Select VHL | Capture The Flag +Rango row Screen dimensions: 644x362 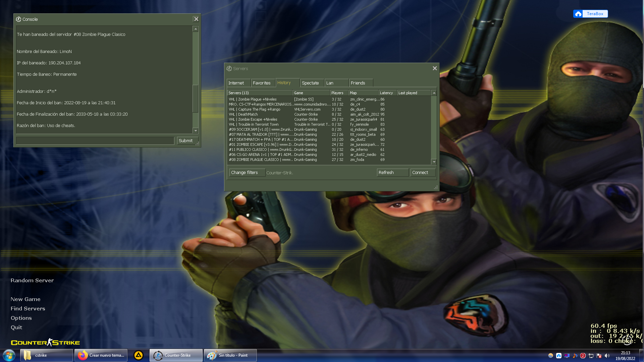(x=329, y=109)
